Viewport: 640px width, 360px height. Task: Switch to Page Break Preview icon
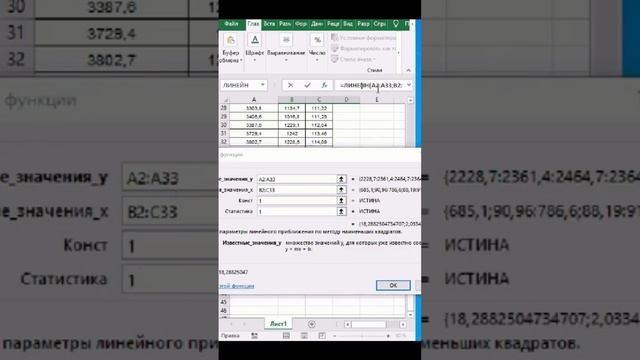(x=322, y=336)
